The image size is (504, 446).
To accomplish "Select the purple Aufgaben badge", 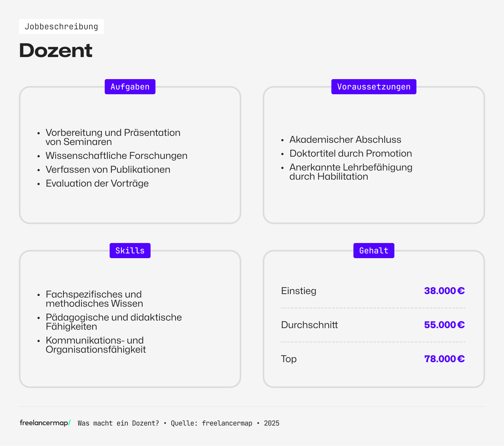I will pos(130,86).
